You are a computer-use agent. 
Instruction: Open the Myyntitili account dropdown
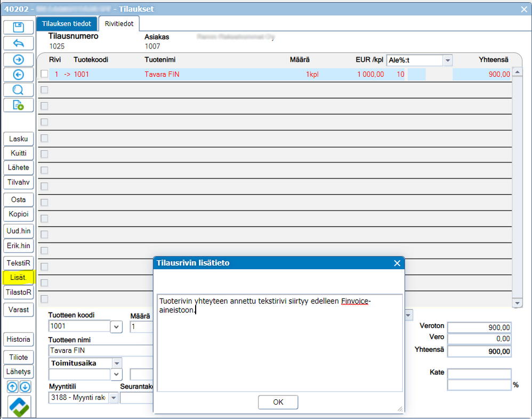[113, 398]
